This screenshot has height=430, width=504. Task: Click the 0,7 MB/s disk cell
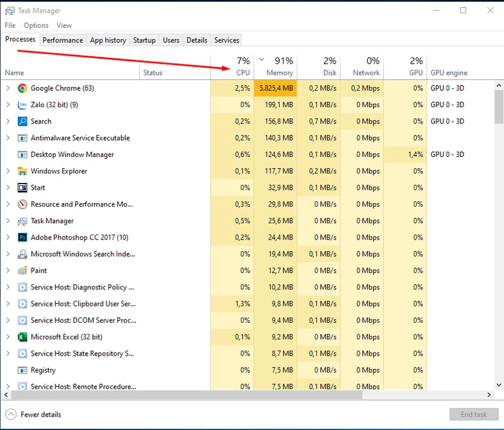pyautogui.click(x=319, y=121)
